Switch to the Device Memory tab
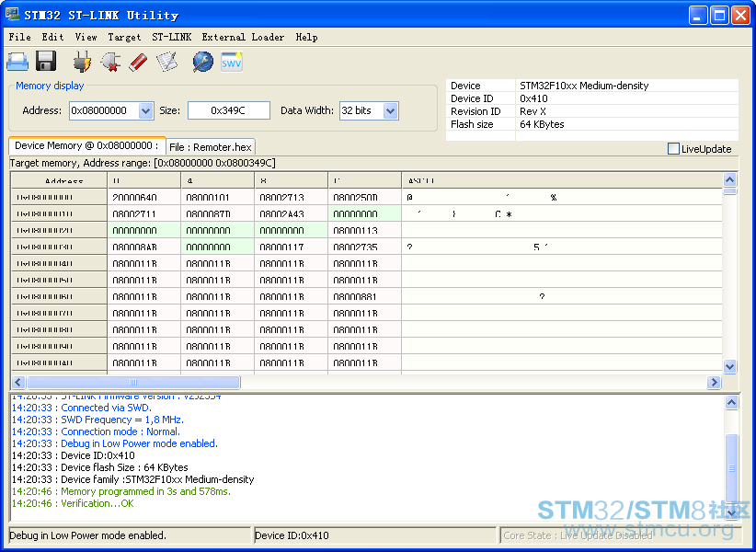Viewport: 756px width, 552px height. tap(86, 145)
